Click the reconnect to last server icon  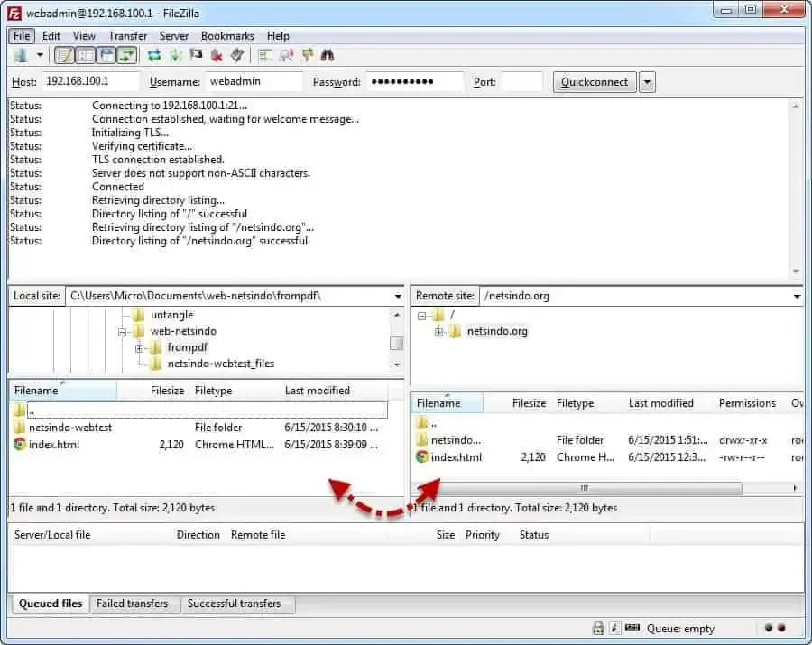coord(236,56)
